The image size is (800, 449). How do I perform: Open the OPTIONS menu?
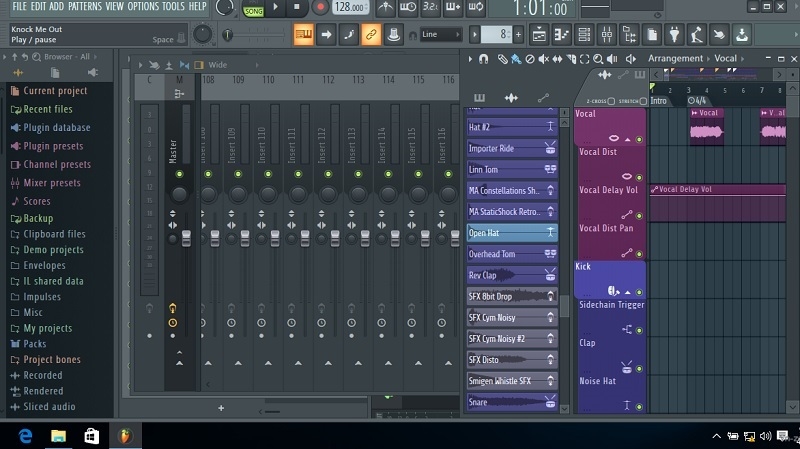(x=143, y=6)
